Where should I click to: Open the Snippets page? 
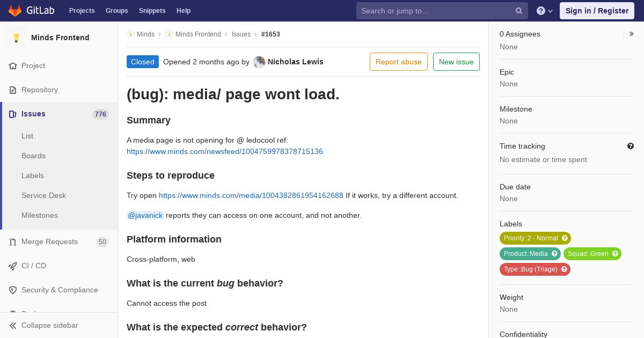click(x=152, y=10)
